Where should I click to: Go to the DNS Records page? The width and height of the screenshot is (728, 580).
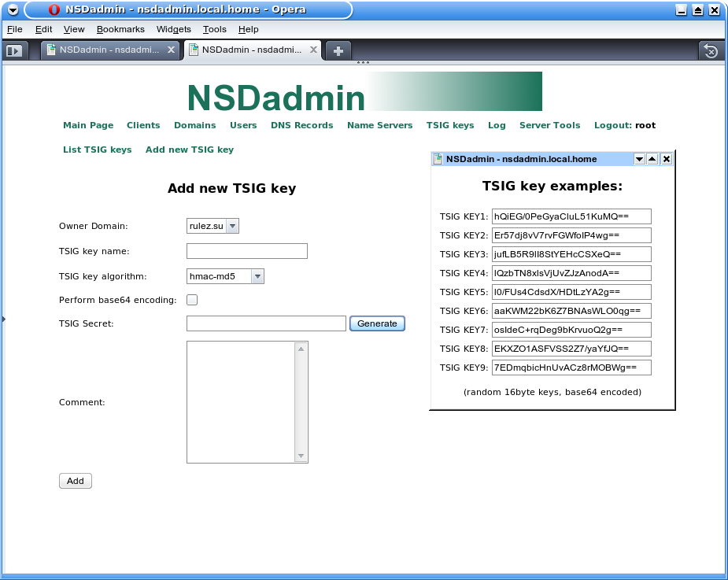pyautogui.click(x=301, y=125)
